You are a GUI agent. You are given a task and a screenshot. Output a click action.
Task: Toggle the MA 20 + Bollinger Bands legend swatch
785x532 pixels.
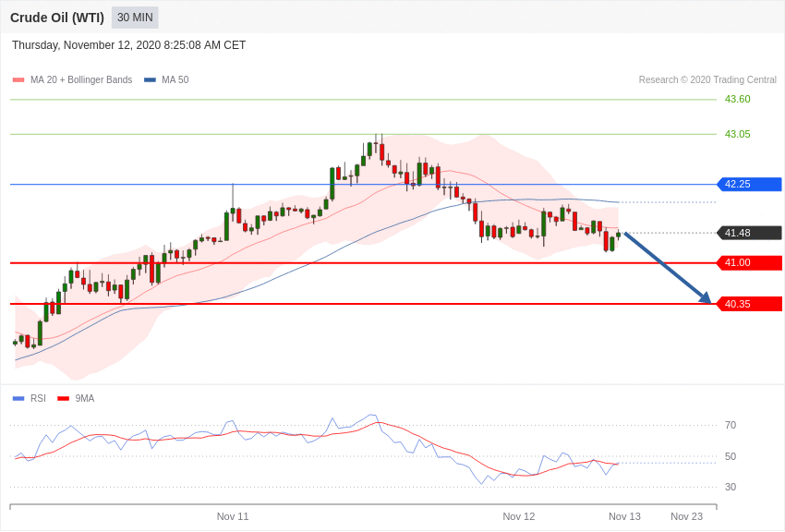tap(18, 80)
